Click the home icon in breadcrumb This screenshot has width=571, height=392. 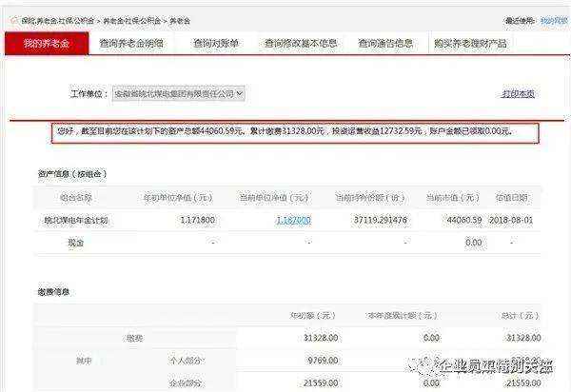[x=14, y=20]
